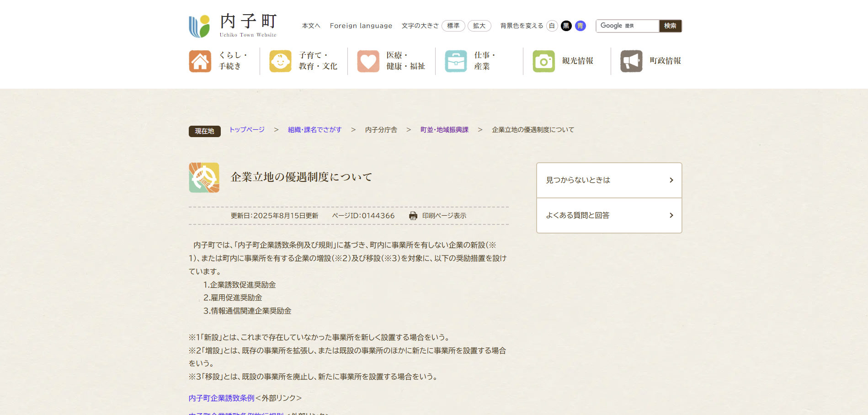Click the ページID:0144366 text
Viewport: 868px width, 415px height.
[x=363, y=216]
